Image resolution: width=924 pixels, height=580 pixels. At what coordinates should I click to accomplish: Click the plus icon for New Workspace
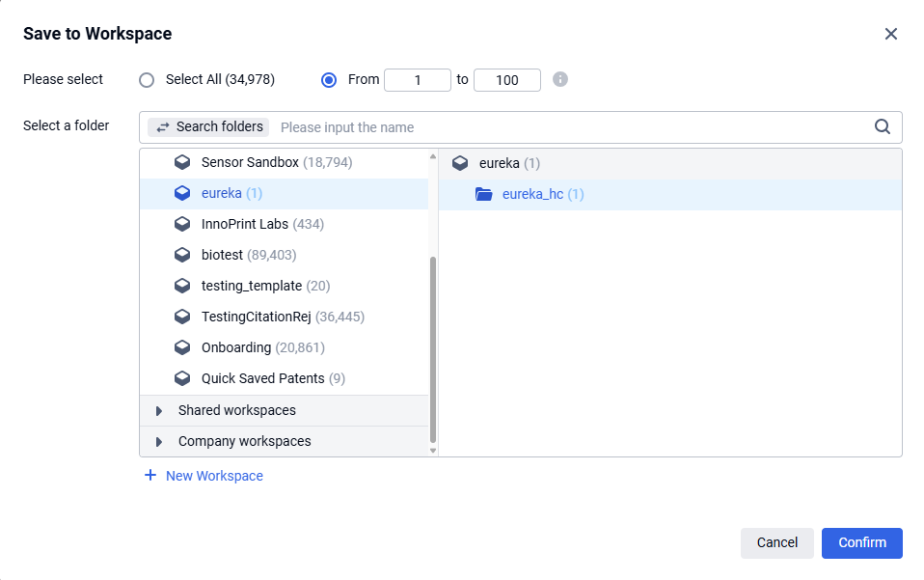(x=150, y=476)
